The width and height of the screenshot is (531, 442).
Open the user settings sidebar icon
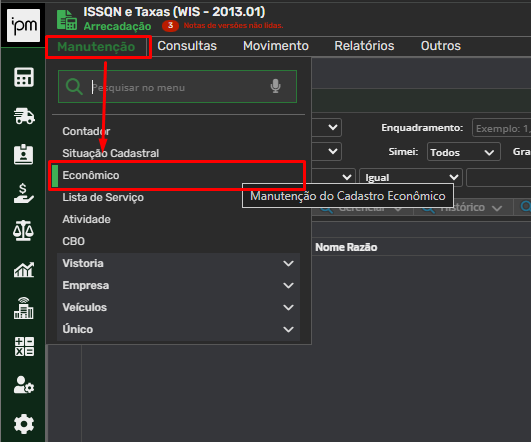click(x=24, y=385)
